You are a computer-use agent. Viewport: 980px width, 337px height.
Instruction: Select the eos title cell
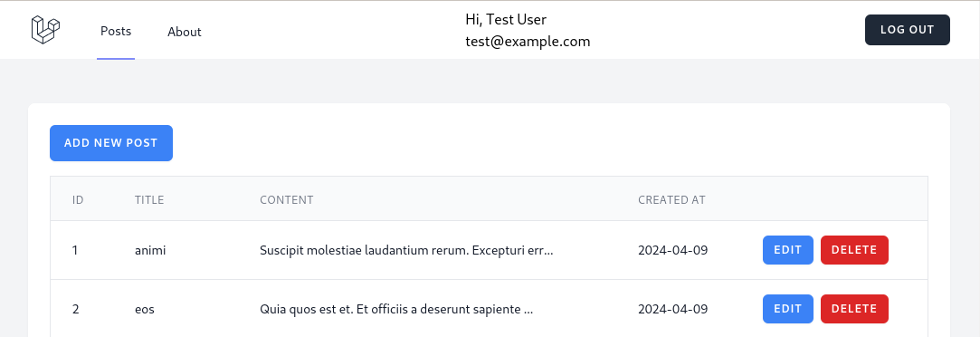(145, 310)
